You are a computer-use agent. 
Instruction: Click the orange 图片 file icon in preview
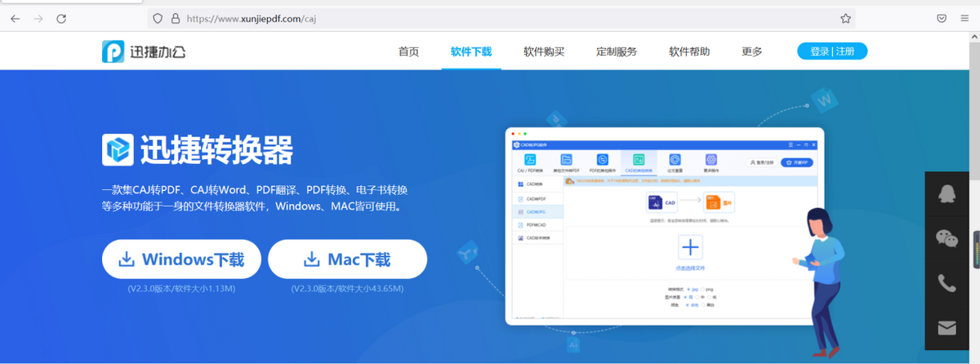[713, 202]
